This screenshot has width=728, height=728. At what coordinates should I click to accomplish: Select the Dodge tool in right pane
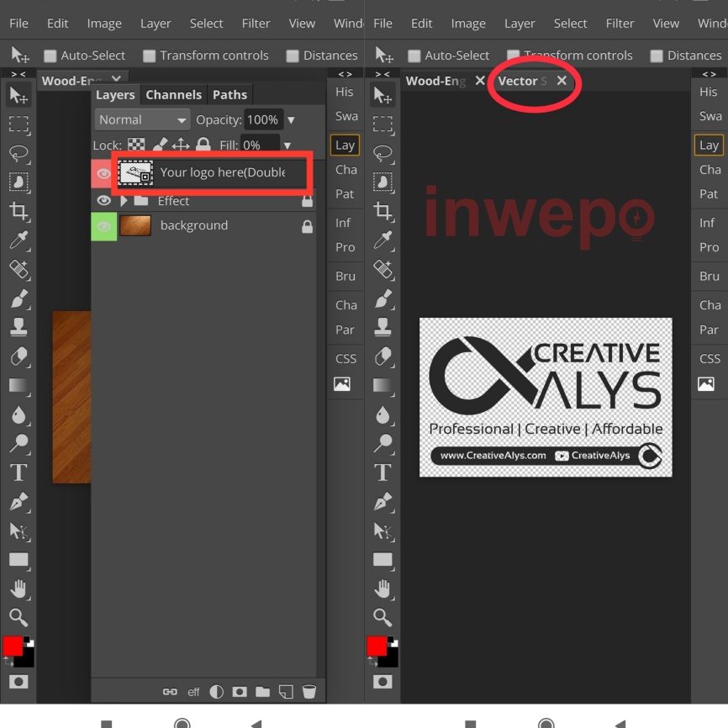coord(382,443)
